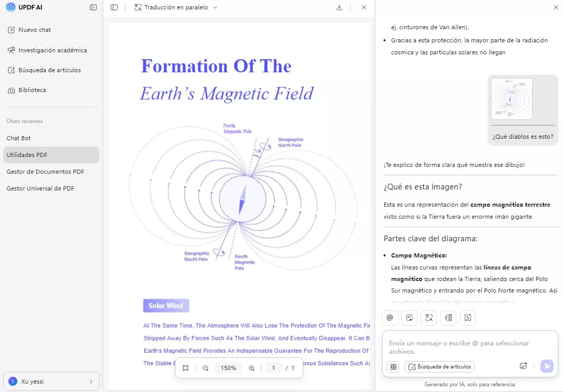Click the Biblioteca books icon
The height and width of the screenshot is (392, 563).
coord(11,90)
